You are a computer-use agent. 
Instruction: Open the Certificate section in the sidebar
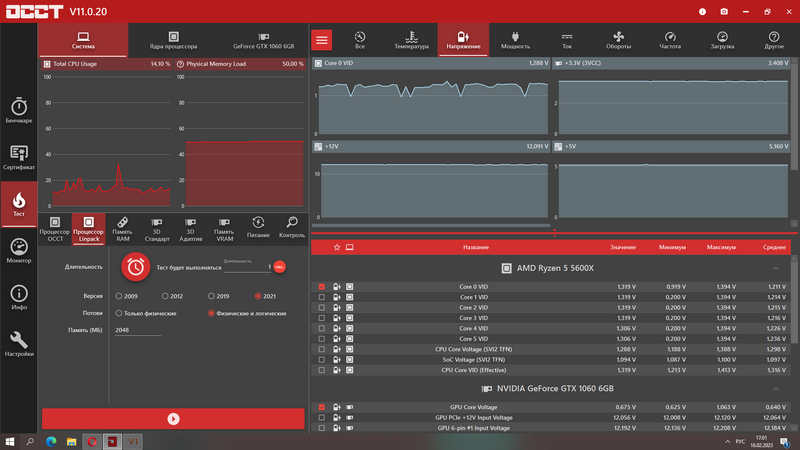pyautogui.click(x=19, y=157)
